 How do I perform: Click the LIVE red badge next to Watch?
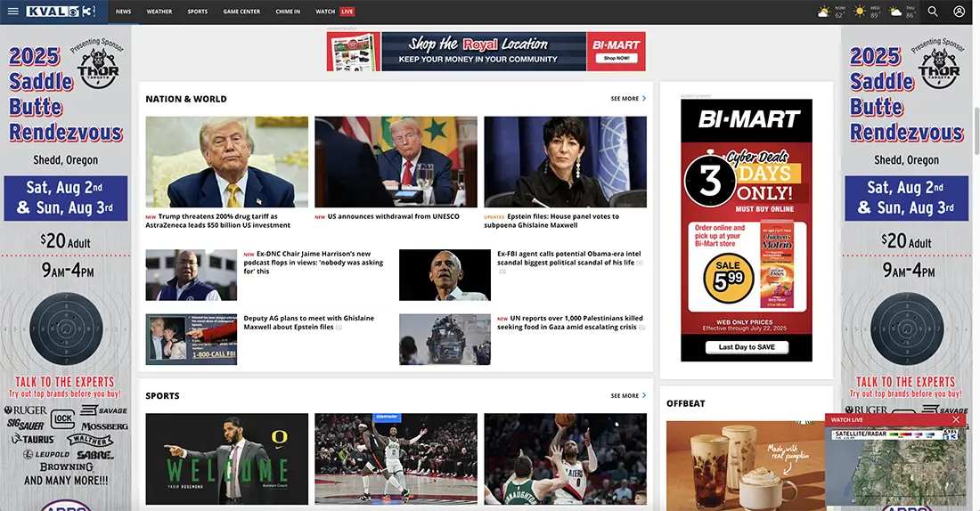click(347, 12)
